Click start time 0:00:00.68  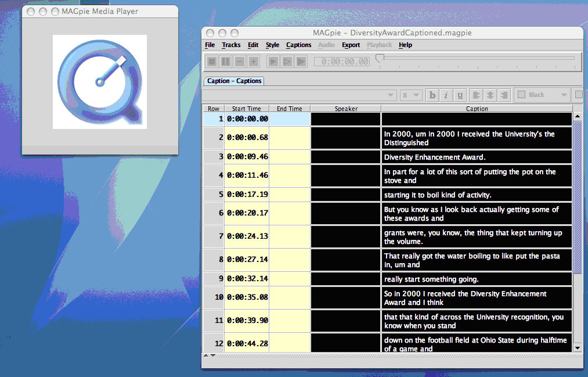click(x=247, y=138)
